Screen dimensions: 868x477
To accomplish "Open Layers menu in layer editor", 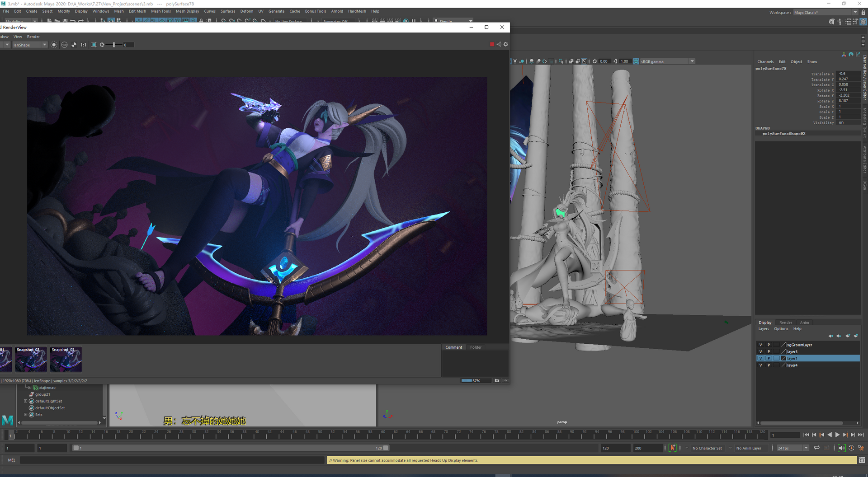I will 764,329.
